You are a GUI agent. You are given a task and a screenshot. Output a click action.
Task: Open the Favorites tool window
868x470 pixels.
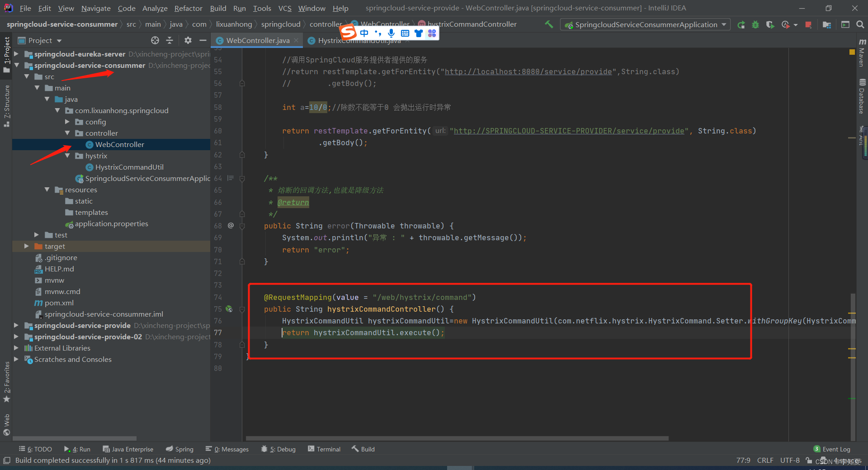coord(7,381)
